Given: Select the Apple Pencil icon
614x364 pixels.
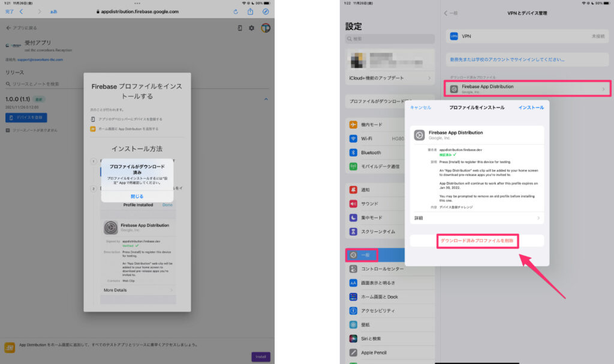Looking at the screenshot, I should 353,353.
